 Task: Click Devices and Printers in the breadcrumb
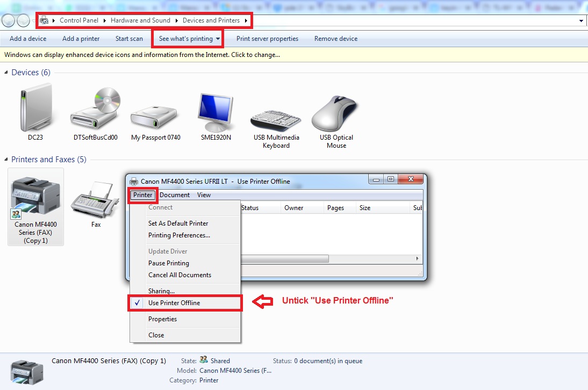211,20
